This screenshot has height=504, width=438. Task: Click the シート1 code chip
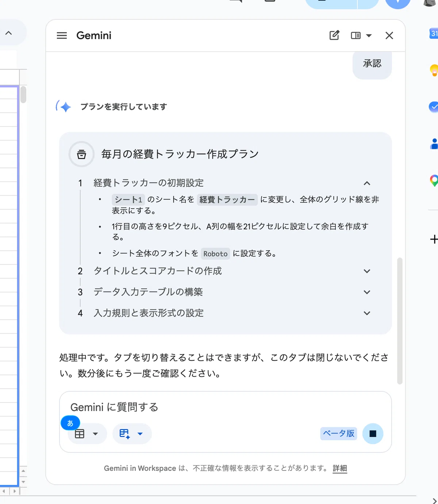click(128, 199)
